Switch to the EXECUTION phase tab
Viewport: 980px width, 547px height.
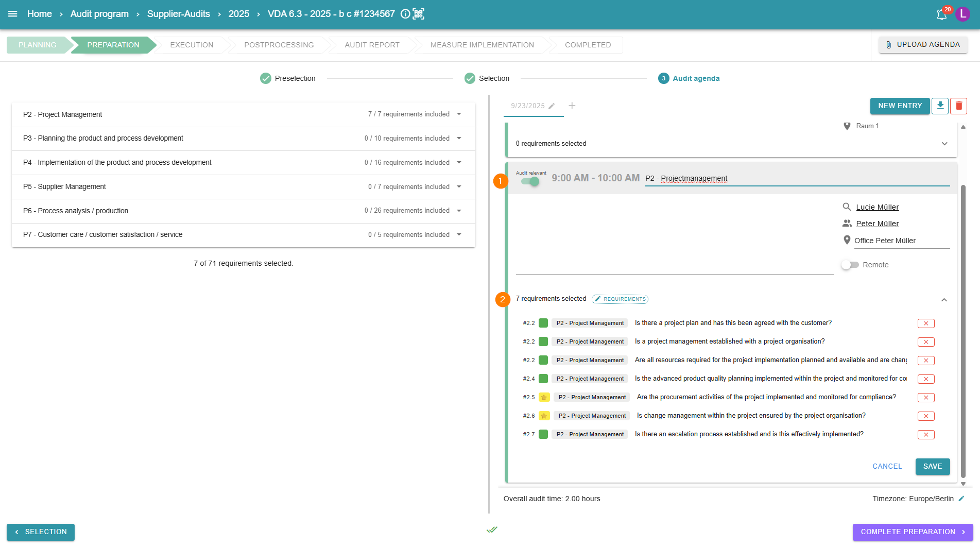pyautogui.click(x=192, y=45)
